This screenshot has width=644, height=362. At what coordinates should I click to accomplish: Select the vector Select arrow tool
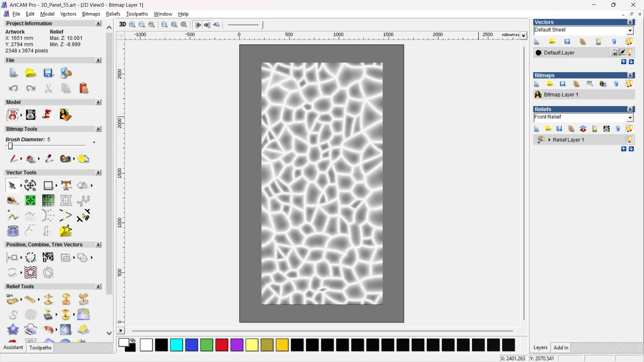click(x=12, y=185)
